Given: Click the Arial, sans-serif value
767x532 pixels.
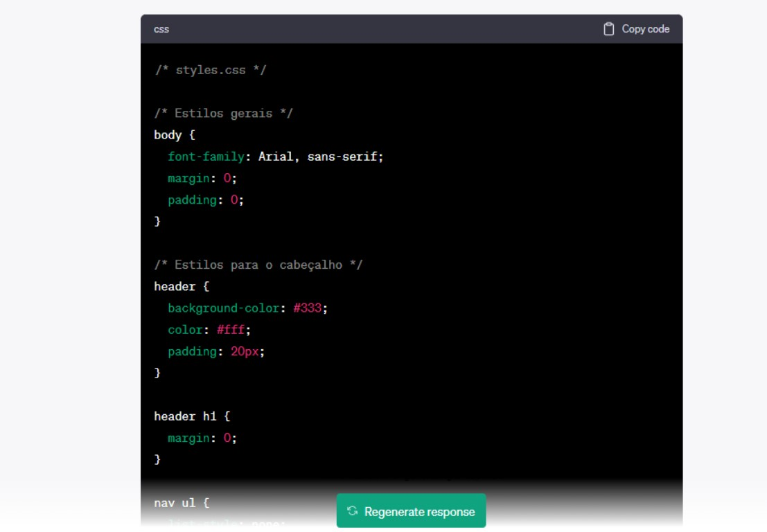Looking at the screenshot, I should coord(320,157).
